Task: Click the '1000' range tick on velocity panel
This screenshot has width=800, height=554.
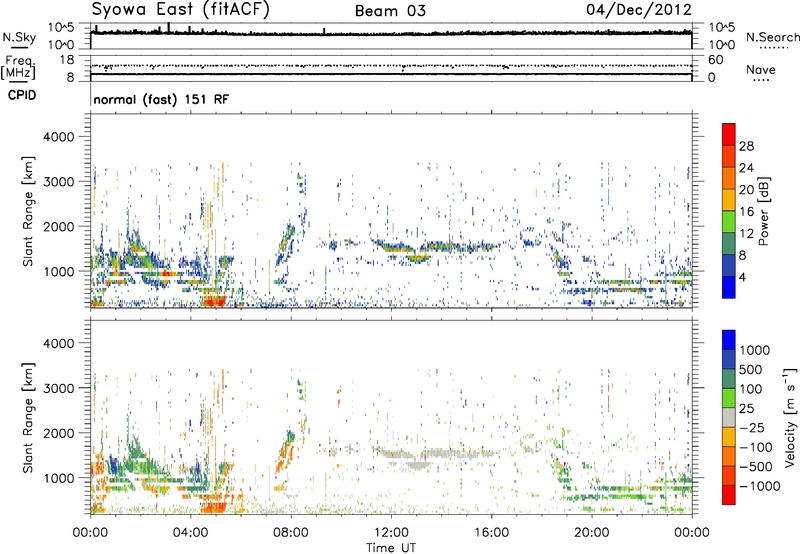Action: [58, 478]
